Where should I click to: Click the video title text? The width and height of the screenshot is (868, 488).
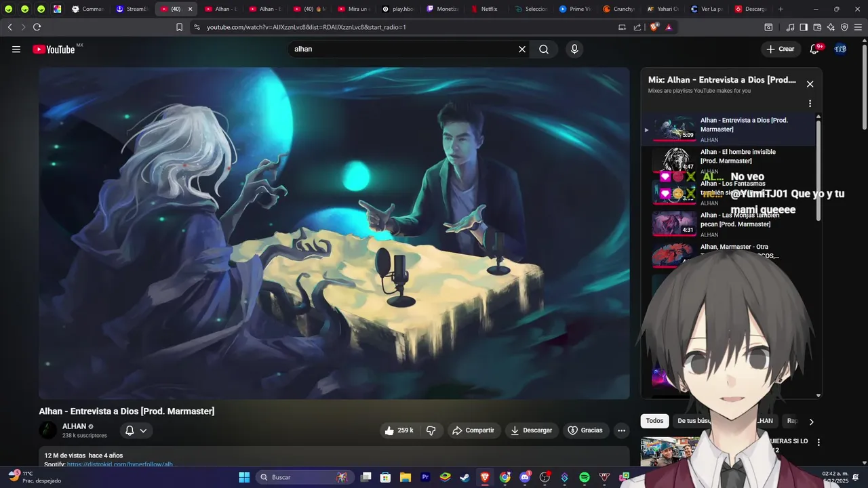point(127,411)
